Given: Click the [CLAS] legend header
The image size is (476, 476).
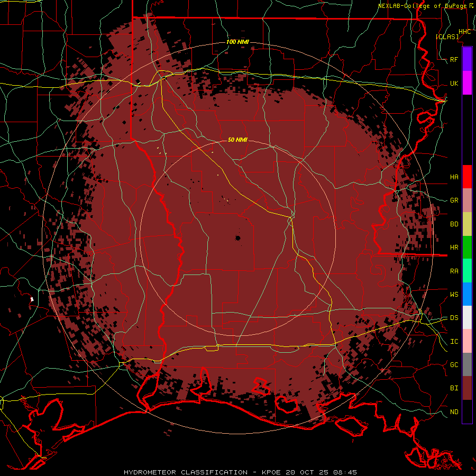Looking at the screenshot, I should (447, 36).
